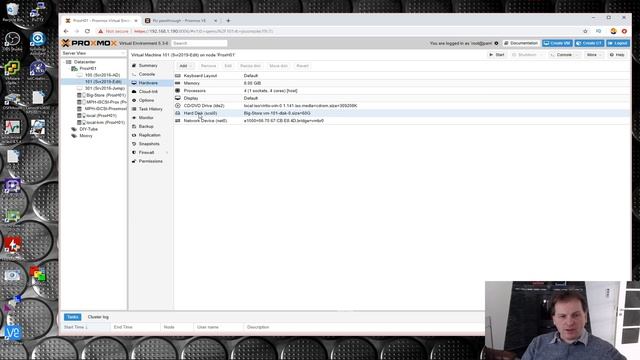Click the Not secure warning
The image size is (640, 360).
[x=113, y=31]
